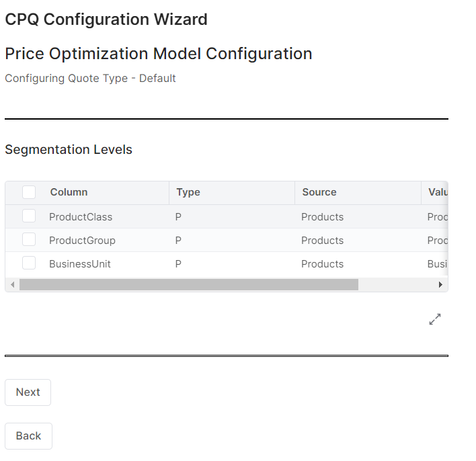Enable the BusinessUnit row checkbox
476x461 pixels.
point(29,263)
